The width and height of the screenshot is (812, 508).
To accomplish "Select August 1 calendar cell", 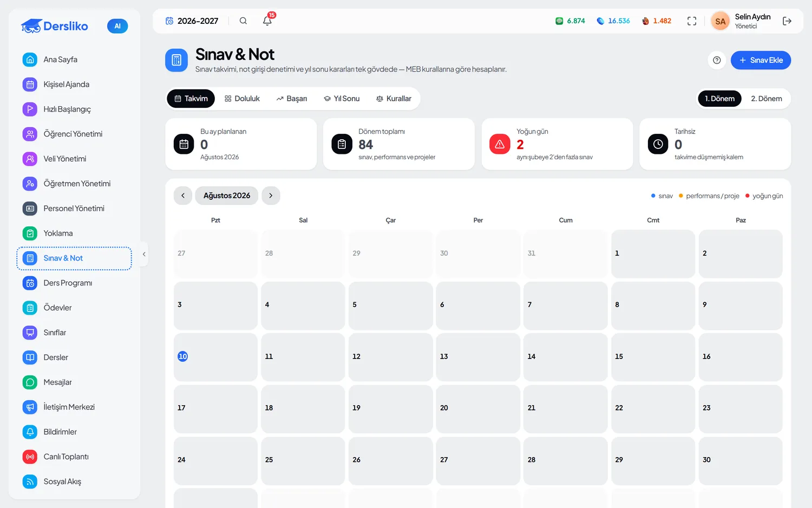I will tap(653, 254).
